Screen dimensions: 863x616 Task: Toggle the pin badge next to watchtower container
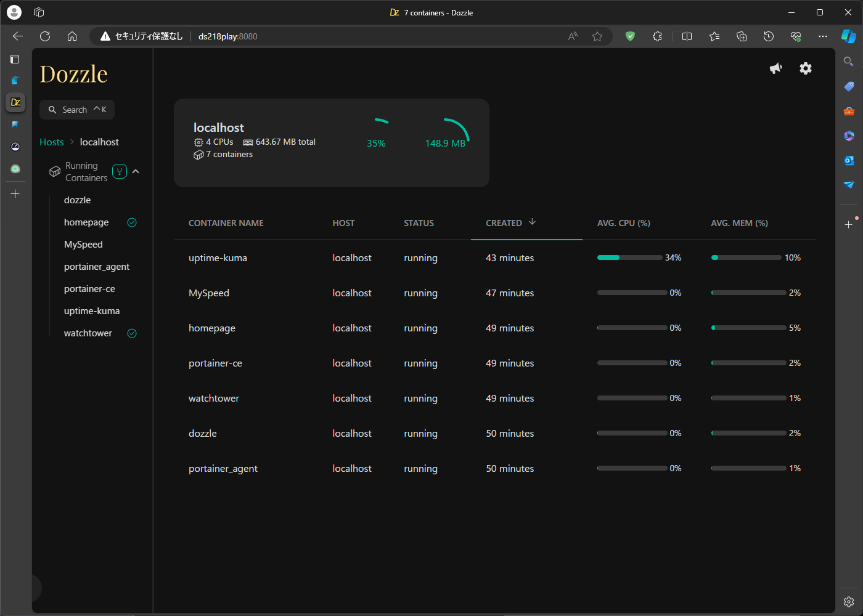point(131,333)
